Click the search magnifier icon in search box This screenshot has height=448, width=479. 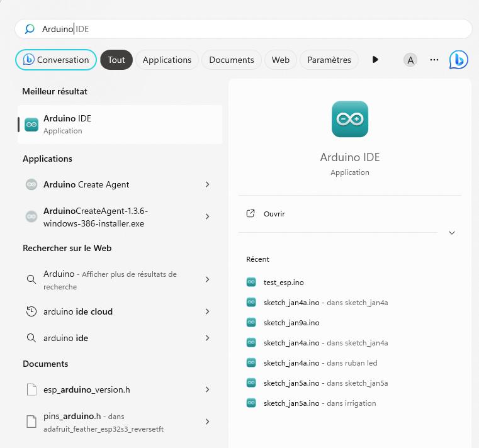tap(30, 29)
